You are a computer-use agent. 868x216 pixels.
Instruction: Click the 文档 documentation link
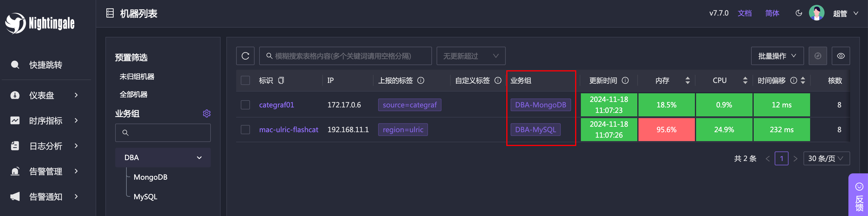coord(744,13)
